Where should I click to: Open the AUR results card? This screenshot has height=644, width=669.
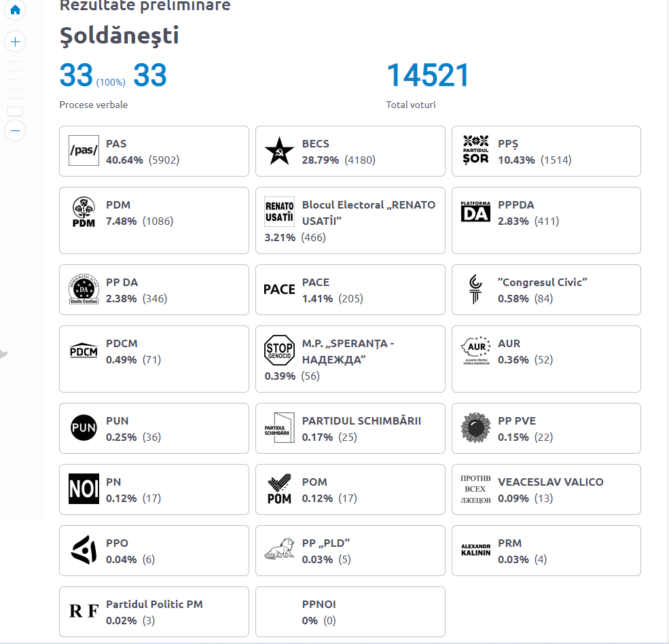(x=546, y=359)
